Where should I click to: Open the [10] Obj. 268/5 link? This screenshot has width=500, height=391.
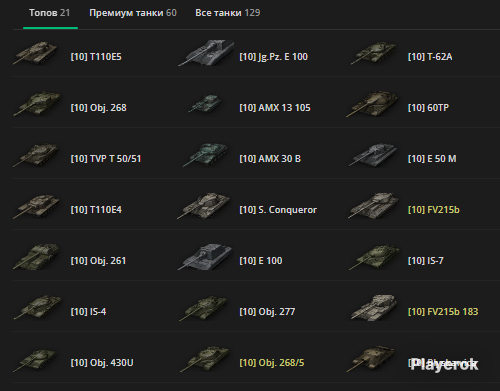tap(272, 363)
